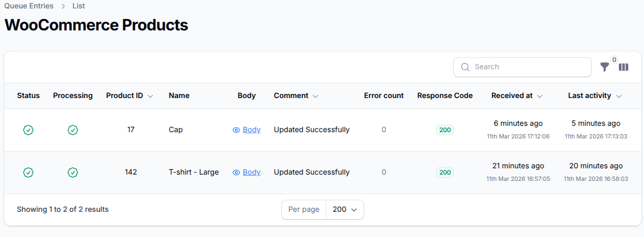Open the table filter funnel icon
Image resolution: width=644 pixels, height=237 pixels.
click(x=605, y=67)
